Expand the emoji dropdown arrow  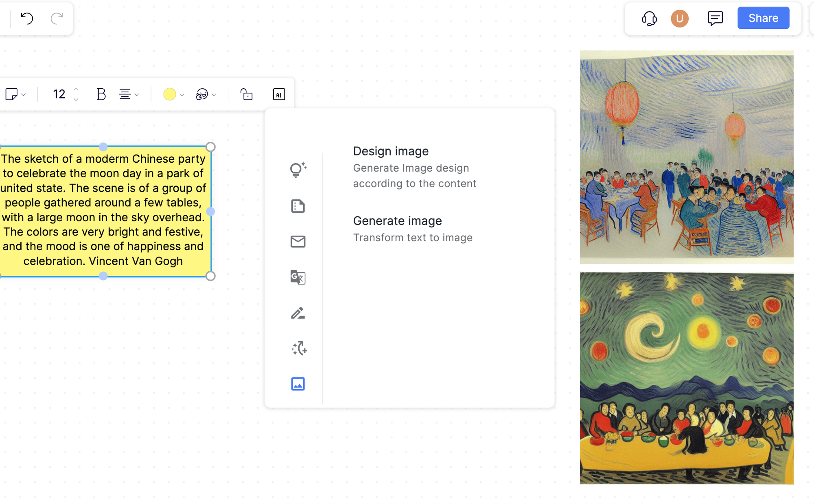coord(214,95)
